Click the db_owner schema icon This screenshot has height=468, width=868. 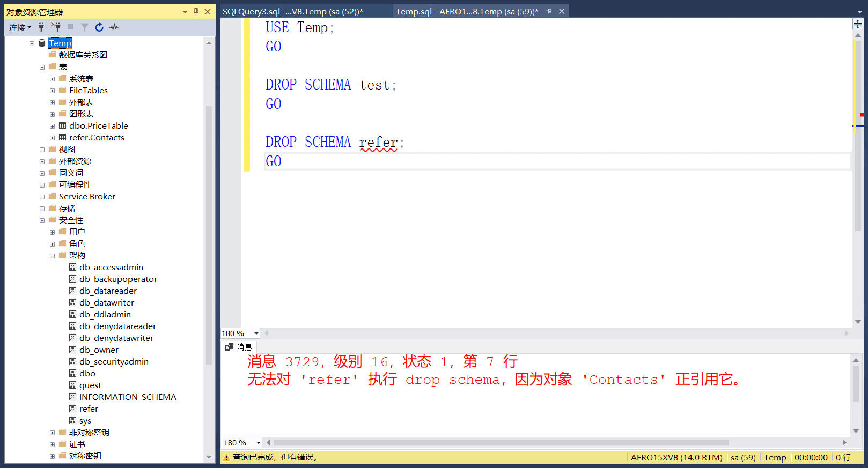73,350
